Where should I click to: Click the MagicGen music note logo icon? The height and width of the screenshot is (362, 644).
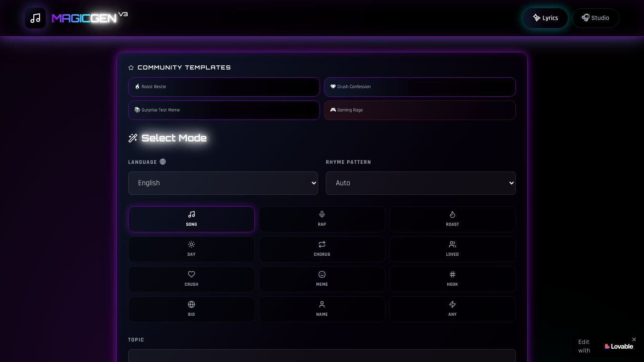(x=35, y=18)
